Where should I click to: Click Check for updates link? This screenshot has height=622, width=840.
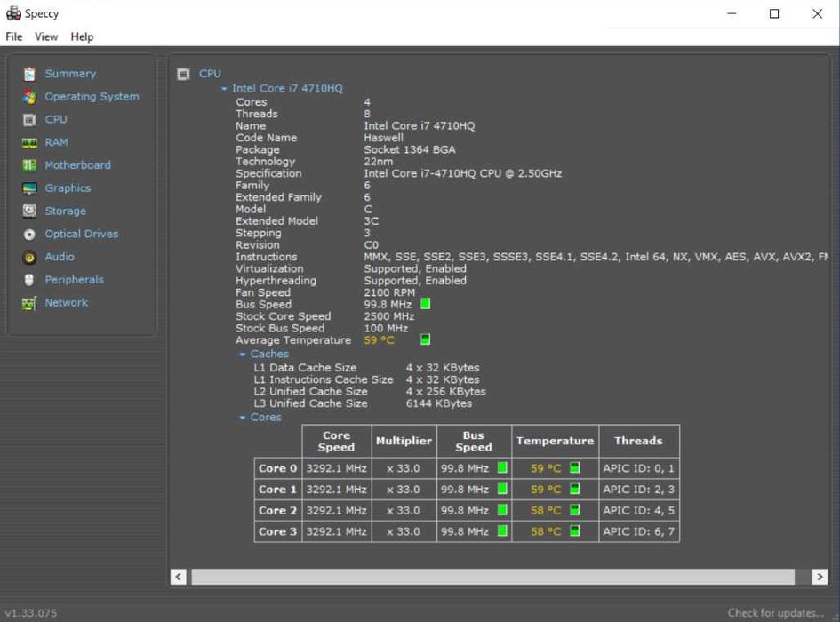point(775,612)
